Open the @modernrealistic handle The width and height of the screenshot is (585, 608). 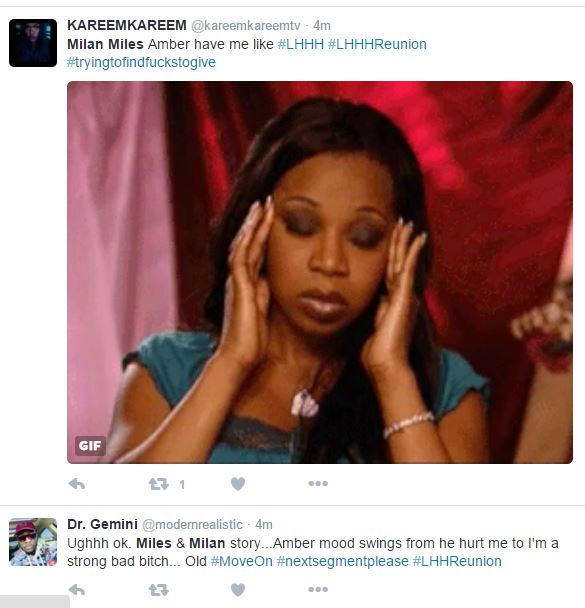click(192, 525)
